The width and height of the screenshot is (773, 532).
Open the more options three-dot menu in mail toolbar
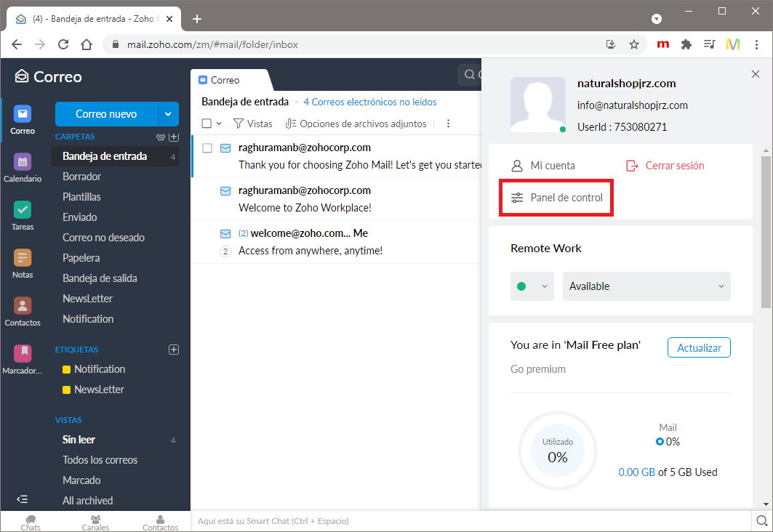pos(448,124)
